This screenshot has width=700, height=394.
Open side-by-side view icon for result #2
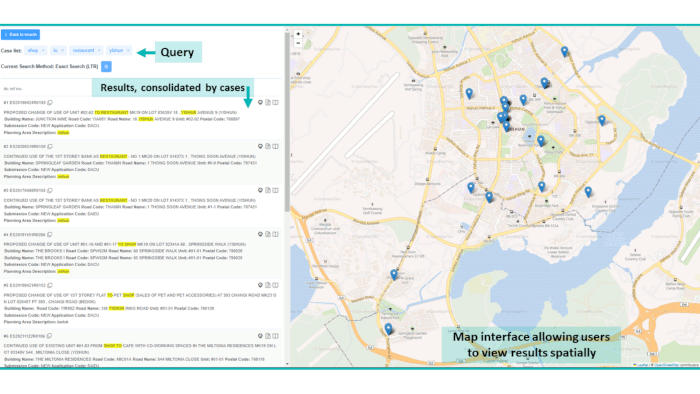(275, 146)
